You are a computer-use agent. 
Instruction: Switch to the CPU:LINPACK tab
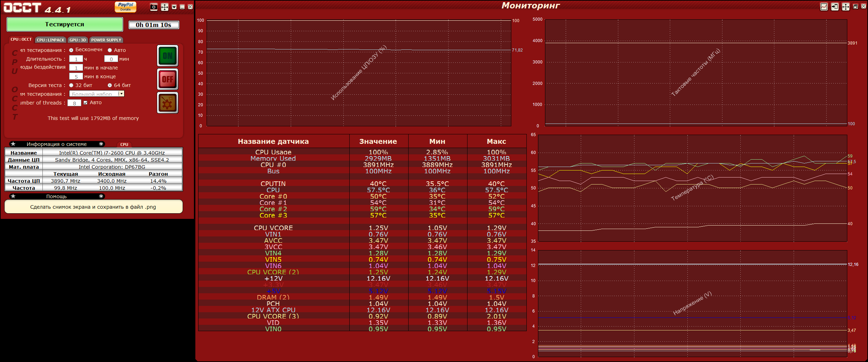click(x=51, y=40)
